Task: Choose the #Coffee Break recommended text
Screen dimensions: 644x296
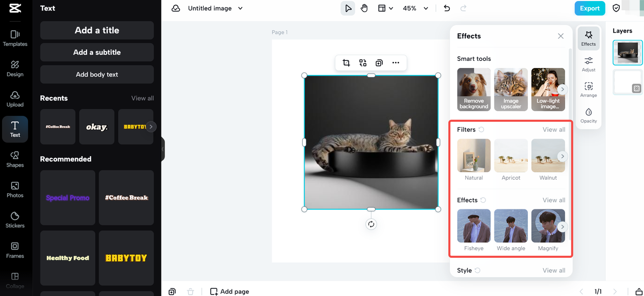Action: (x=126, y=198)
